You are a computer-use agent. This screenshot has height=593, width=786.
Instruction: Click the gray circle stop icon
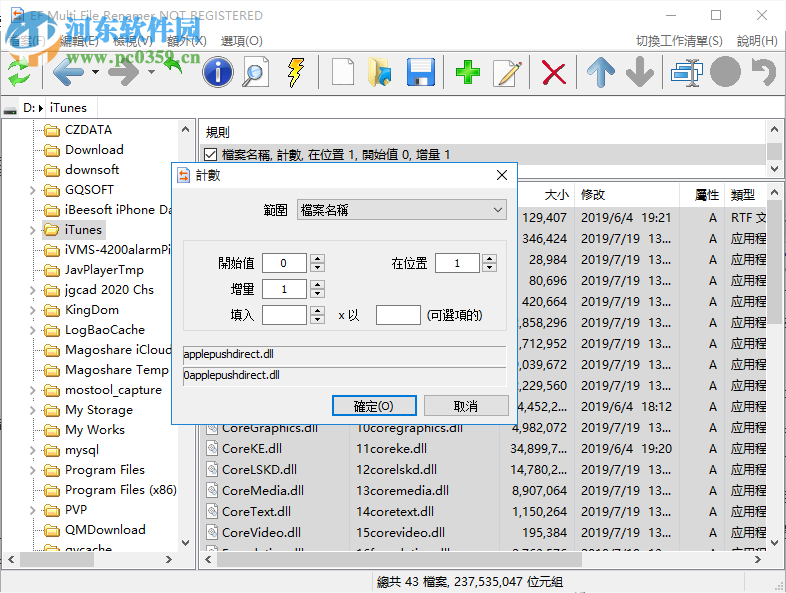coord(725,72)
